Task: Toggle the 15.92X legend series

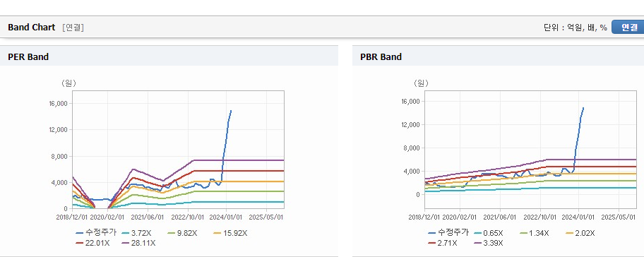Action: 230,233
